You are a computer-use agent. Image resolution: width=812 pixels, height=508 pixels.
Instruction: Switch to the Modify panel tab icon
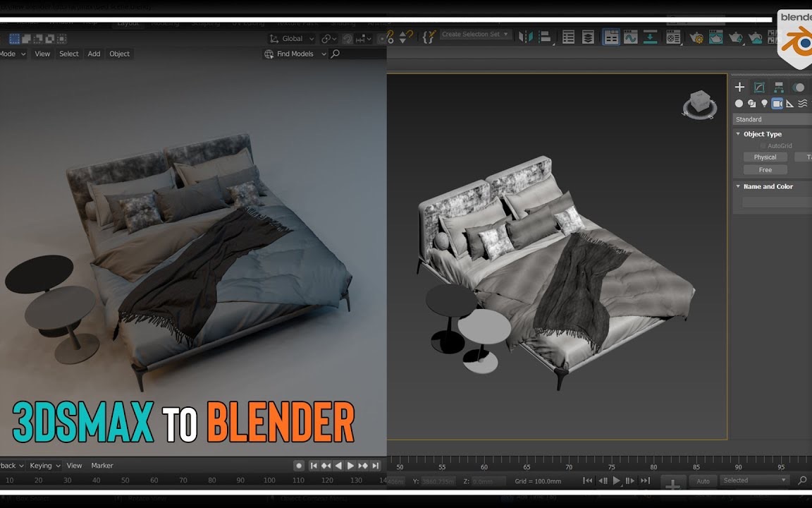(760, 87)
